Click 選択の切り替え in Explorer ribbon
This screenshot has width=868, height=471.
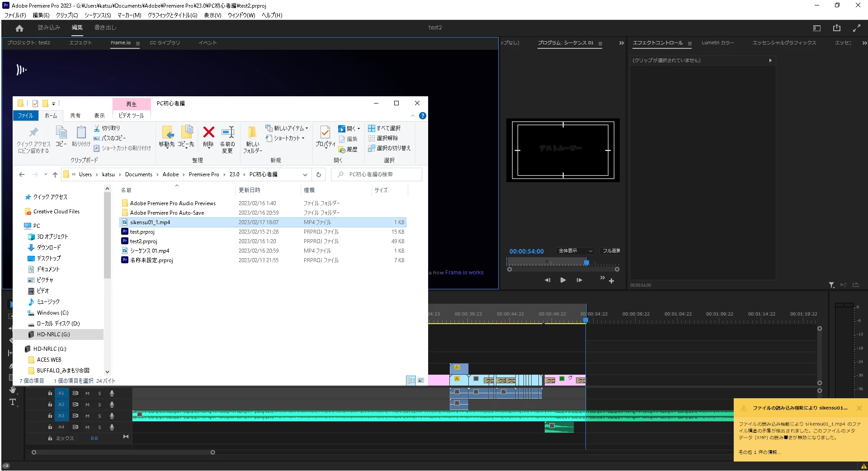pos(389,148)
